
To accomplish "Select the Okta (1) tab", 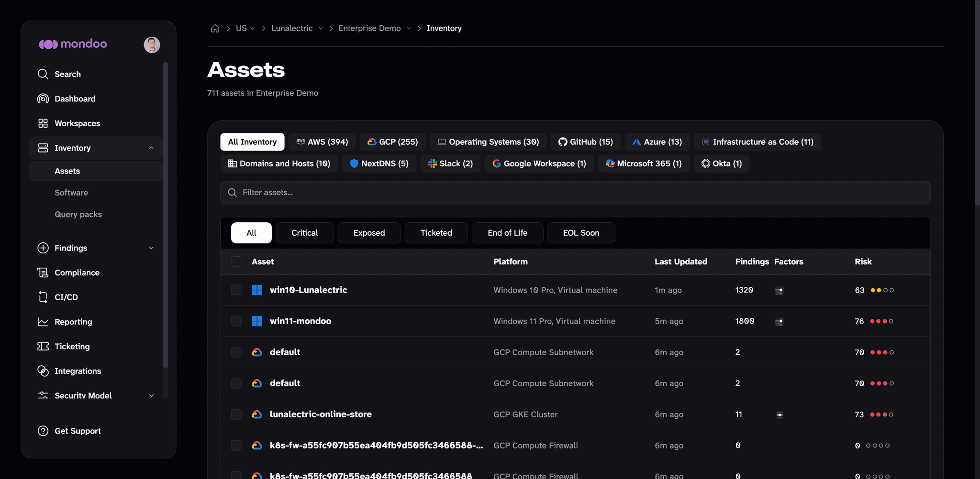I will tap(722, 163).
